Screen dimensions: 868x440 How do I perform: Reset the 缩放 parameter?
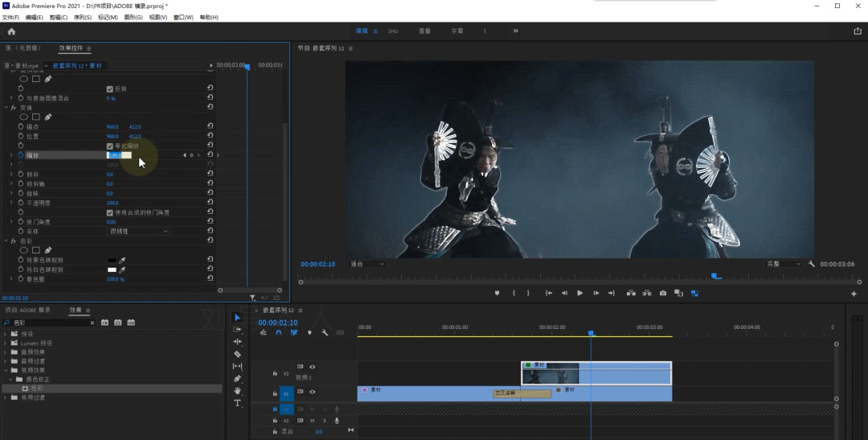211,154
